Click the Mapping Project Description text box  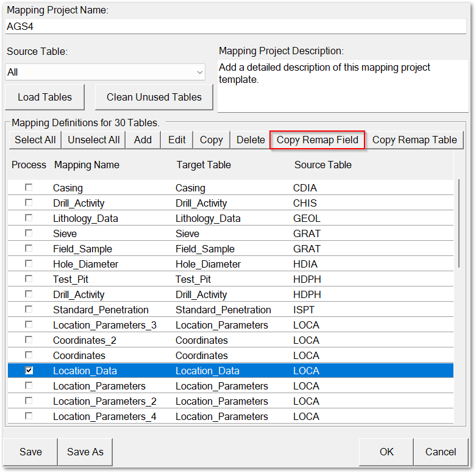[343, 86]
